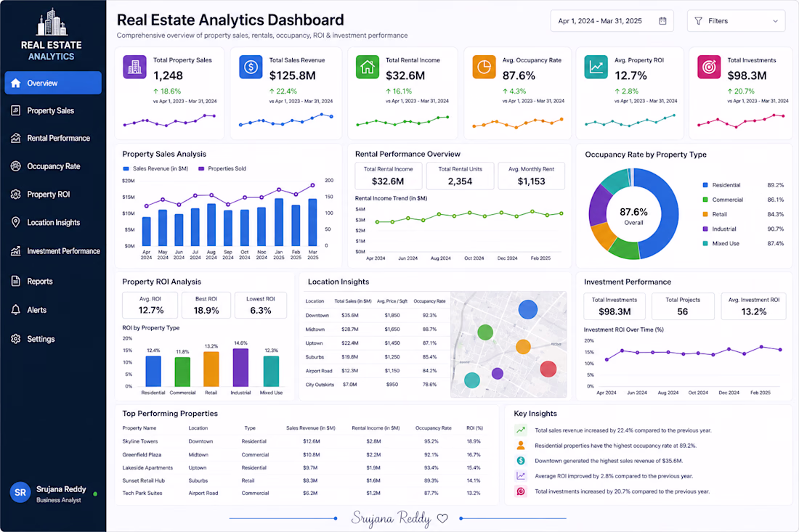Click the blue dollar Total Sales Revenue icon
The height and width of the screenshot is (532, 799).
[251, 67]
